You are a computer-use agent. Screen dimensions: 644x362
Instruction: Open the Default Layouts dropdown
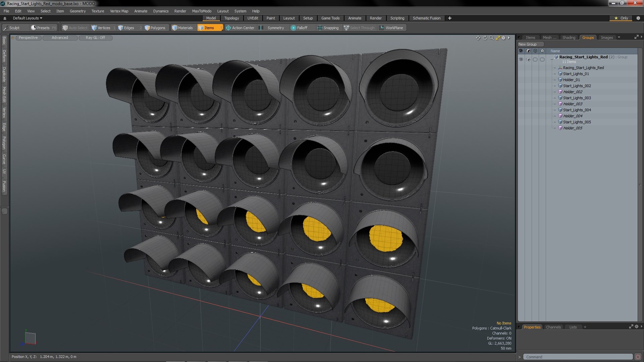tap(28, 18)
